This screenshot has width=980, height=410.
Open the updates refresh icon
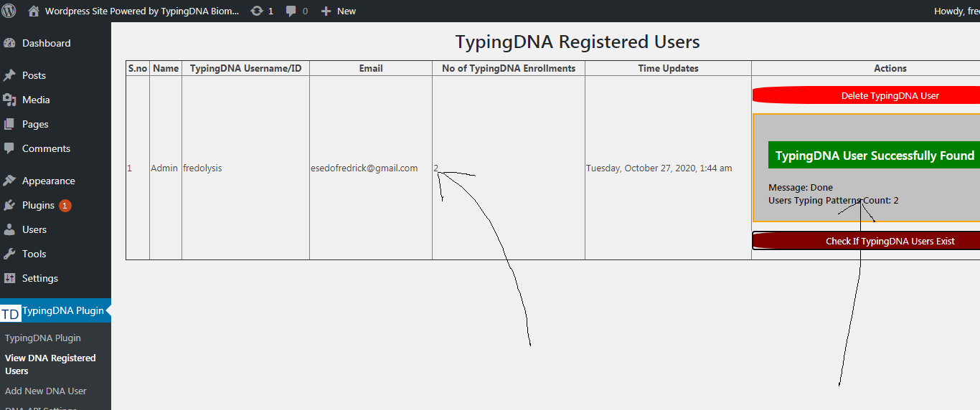tap(257, 11)
